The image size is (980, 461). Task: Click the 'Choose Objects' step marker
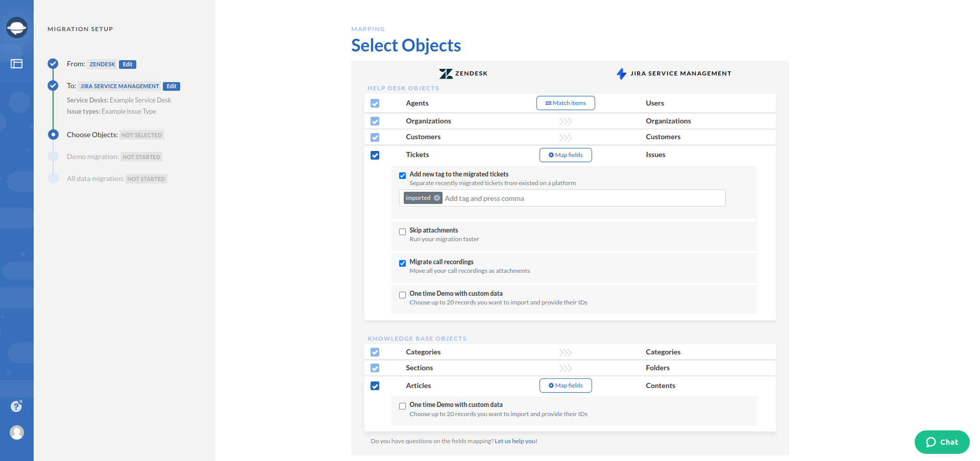53,135
